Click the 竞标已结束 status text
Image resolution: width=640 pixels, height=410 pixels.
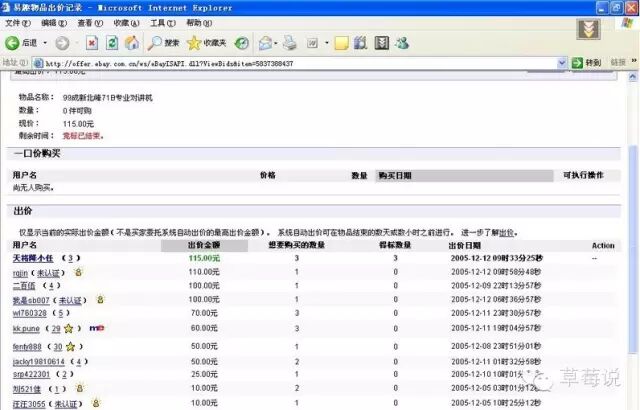point(83,136)
